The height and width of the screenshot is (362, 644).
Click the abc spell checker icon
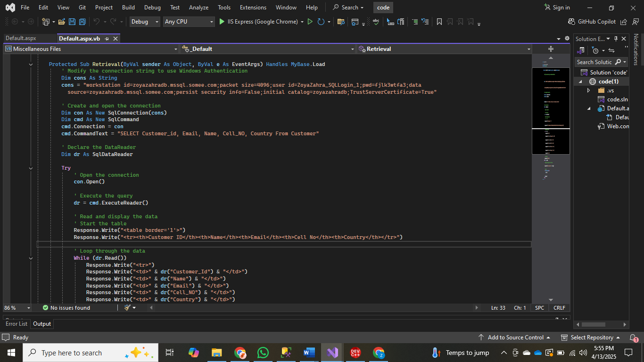(376, 22)
